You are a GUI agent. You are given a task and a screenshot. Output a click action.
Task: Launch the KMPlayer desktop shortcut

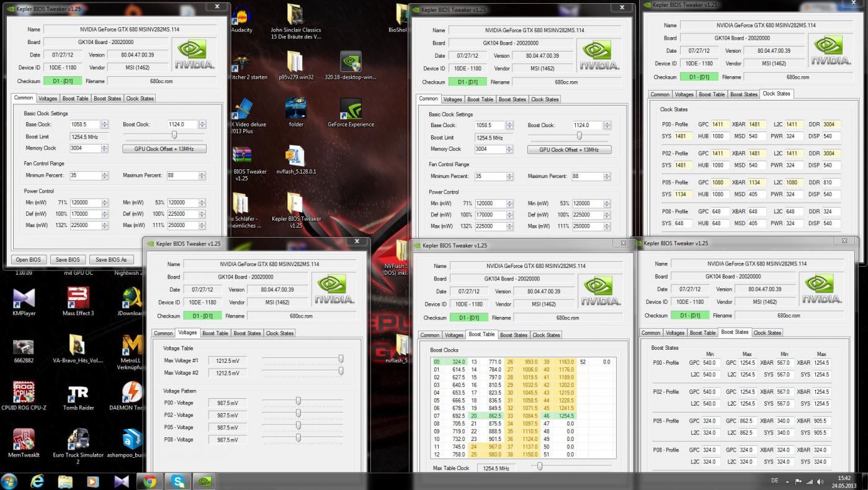pos(24,302)
